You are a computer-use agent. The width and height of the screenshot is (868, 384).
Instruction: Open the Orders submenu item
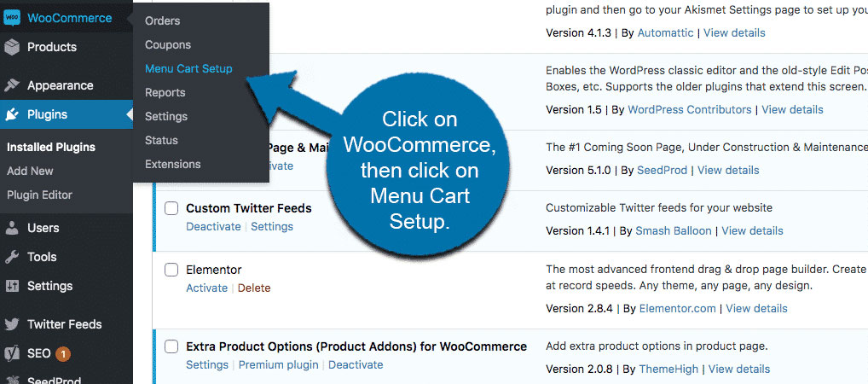click(162, 20)
